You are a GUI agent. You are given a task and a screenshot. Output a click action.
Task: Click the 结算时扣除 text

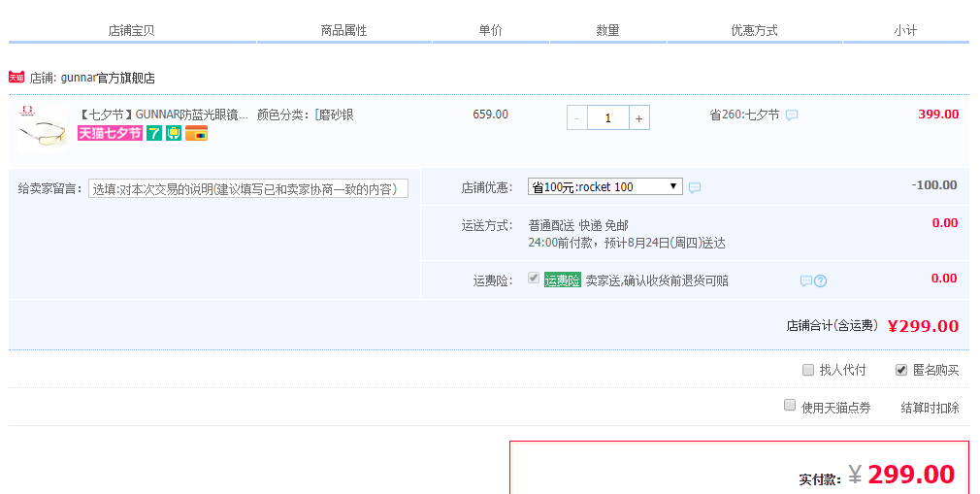[x=930, y=408]
